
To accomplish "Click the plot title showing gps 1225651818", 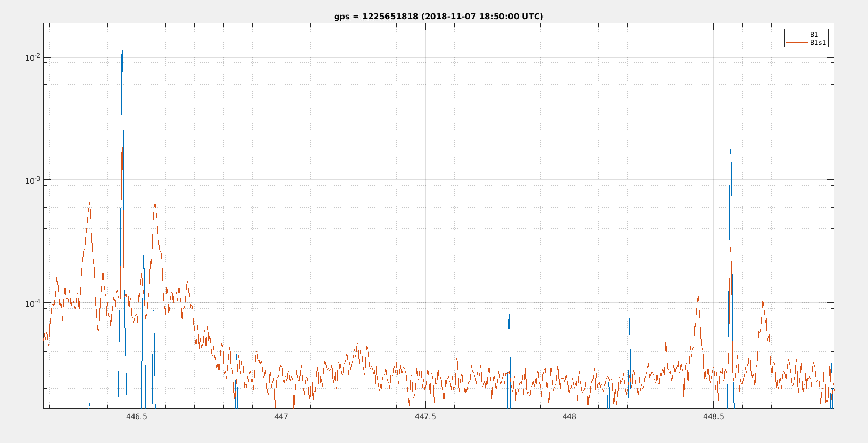I will coord(439,17).
